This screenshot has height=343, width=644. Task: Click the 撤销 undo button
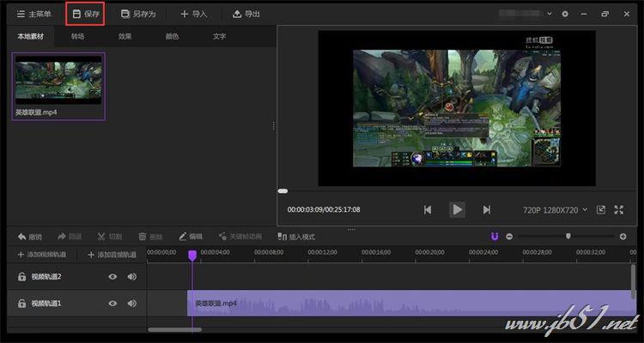point(29,237)
